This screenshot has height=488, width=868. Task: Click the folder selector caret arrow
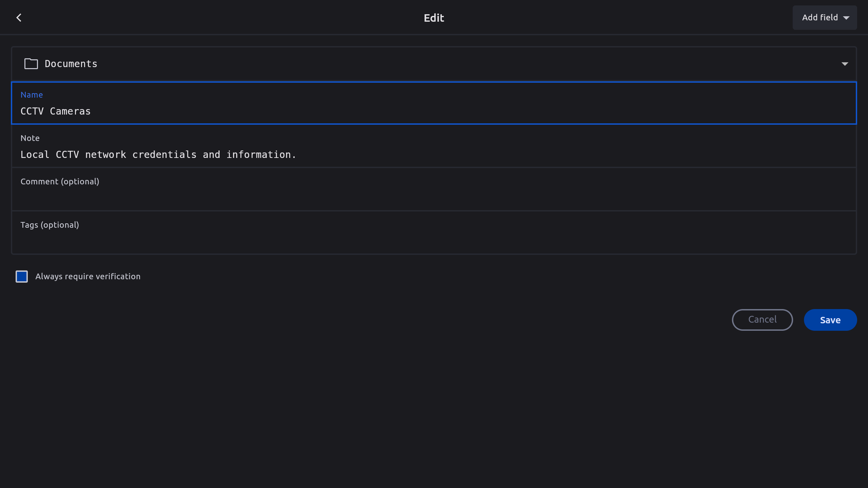pos(845,64)
